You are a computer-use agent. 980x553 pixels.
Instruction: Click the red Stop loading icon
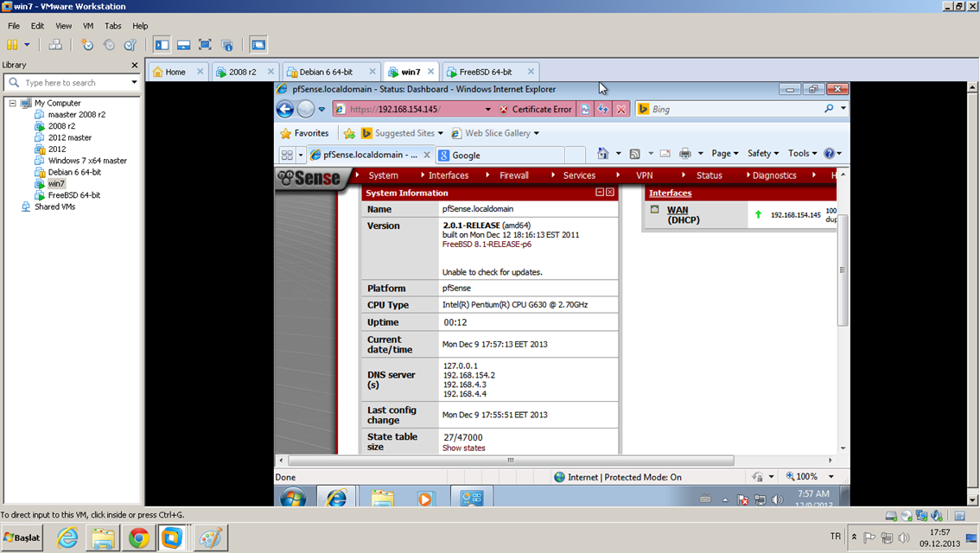click(x=620, y=110)
